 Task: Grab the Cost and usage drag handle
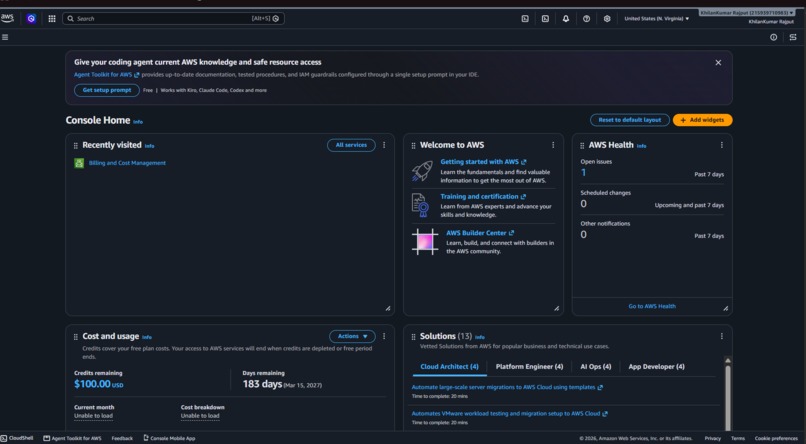pos(76,337)
